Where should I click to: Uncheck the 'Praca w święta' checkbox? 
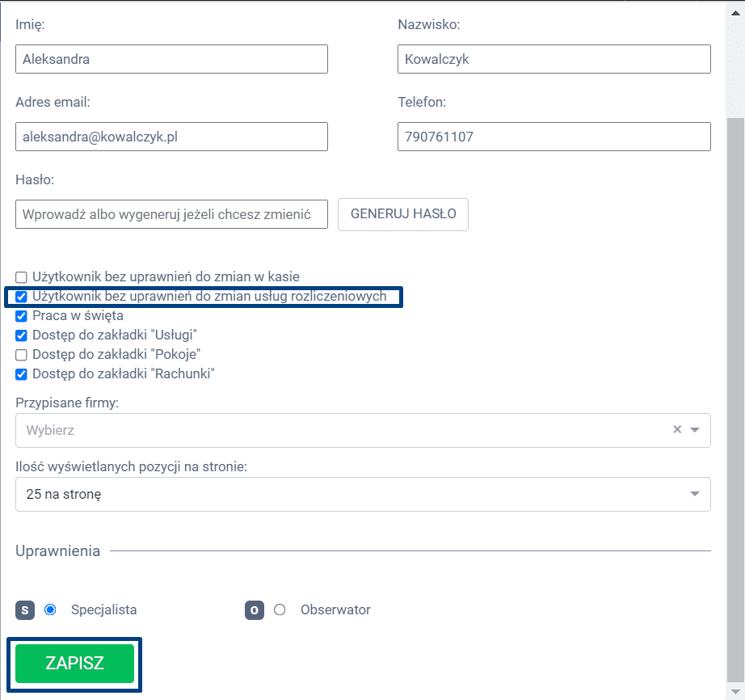pos(22,316)
